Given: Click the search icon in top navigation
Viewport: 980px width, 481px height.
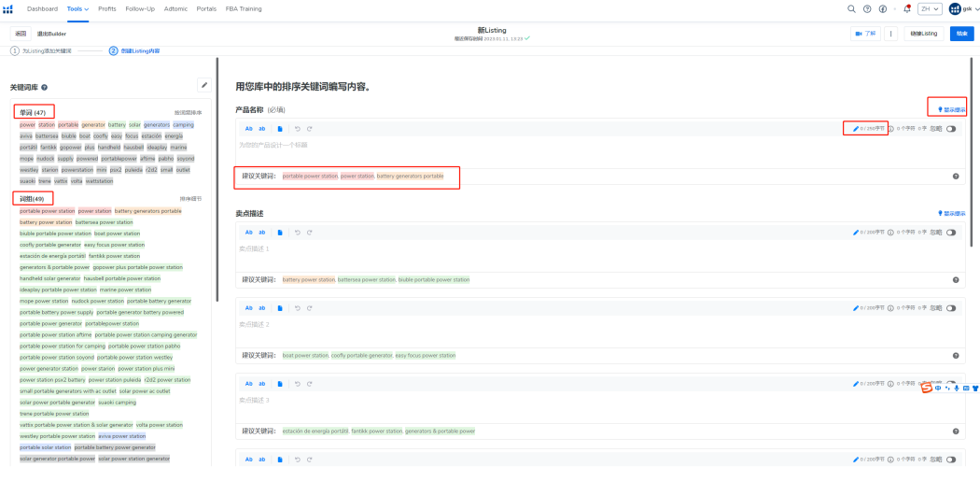Looking at the screenshot, I should (x=851, y=8).
